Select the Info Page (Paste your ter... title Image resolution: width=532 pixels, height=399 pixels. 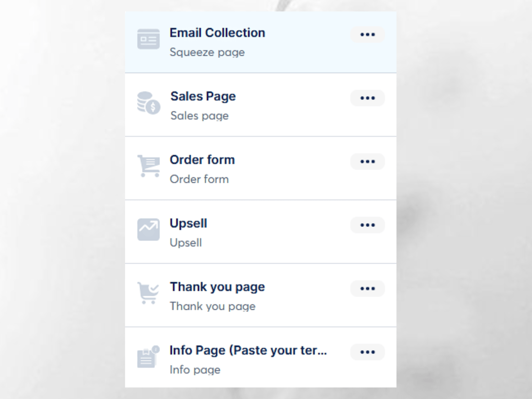pos(248,350)
